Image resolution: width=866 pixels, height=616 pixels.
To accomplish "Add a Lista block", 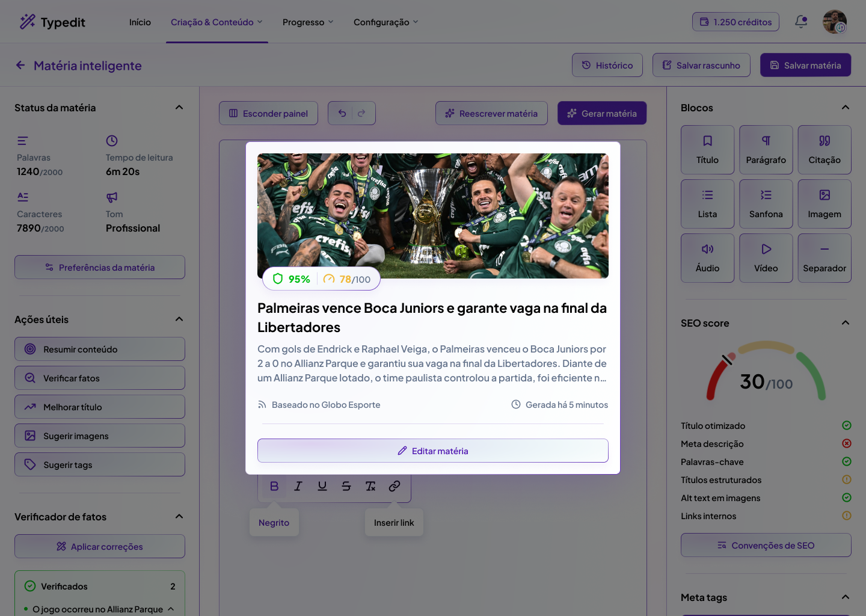I will tap(707, 204).
